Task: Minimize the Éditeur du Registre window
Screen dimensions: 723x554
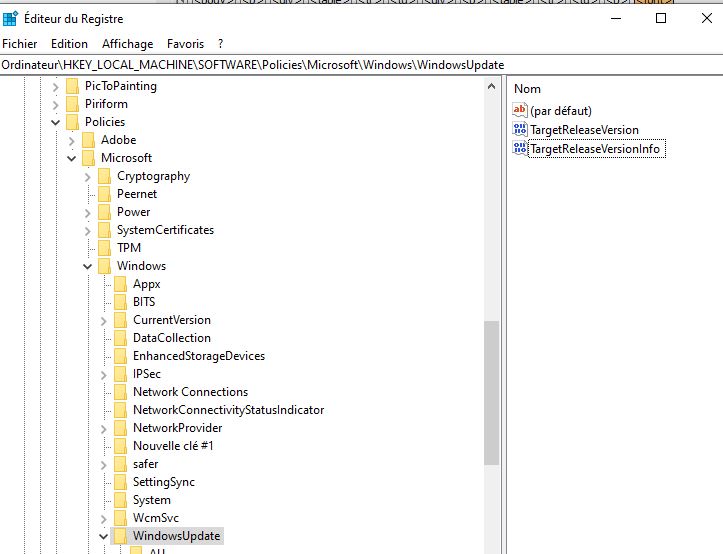Action: point(616,18)
